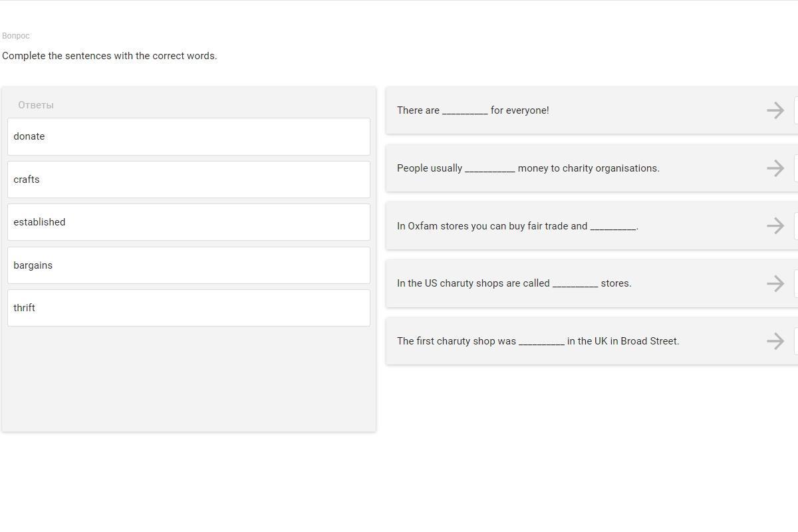Select the 'established' answer card
The width and height of the screenshot is (798, 532).
point(189,222)
